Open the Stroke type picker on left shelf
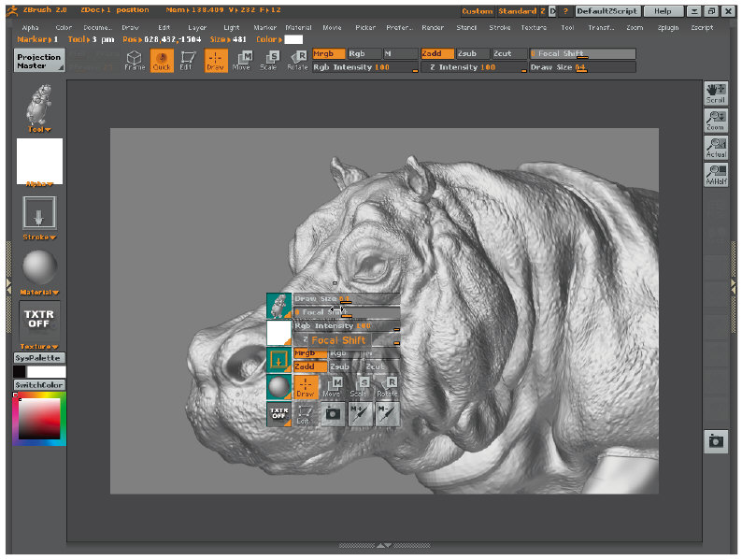The width and height of the screenshot is (742, 560). [x=39, y=214]
